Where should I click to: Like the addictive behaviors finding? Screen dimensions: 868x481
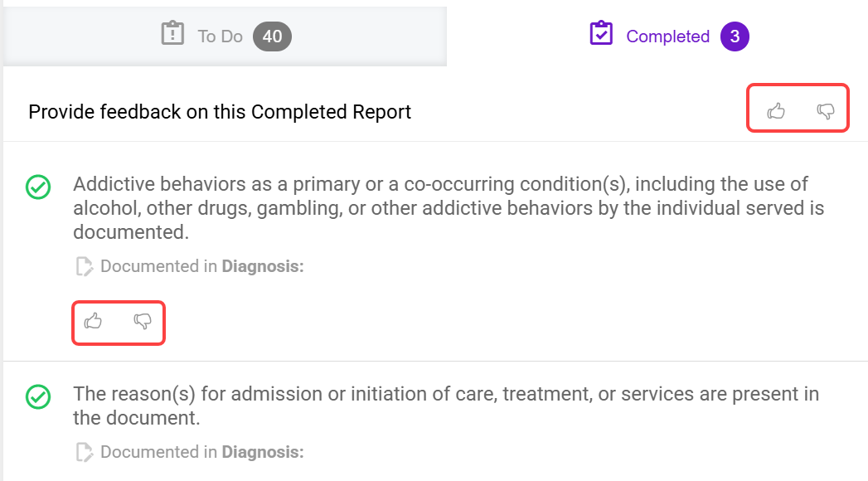pyautogui.click(x=94, y=321)
